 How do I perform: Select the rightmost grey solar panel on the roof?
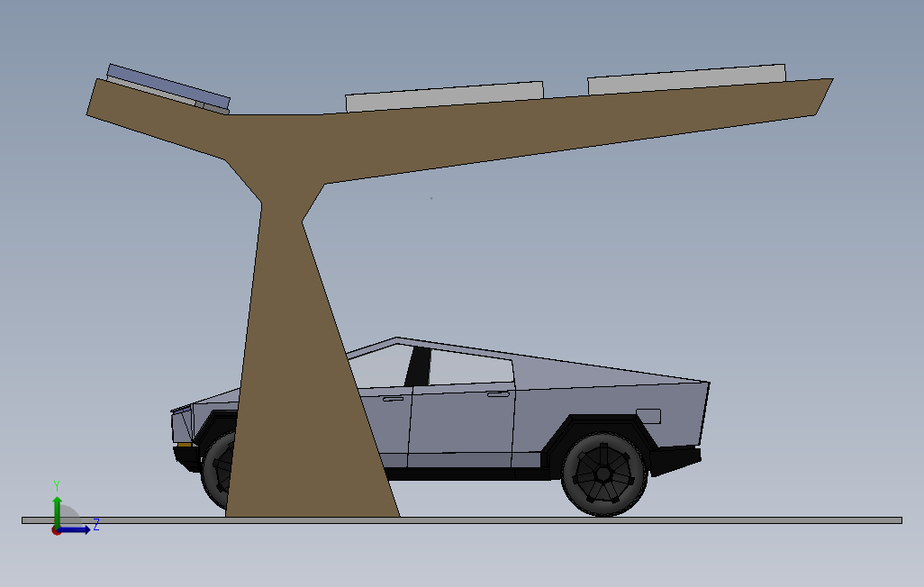pyautogui.click(x=686, y=79)
